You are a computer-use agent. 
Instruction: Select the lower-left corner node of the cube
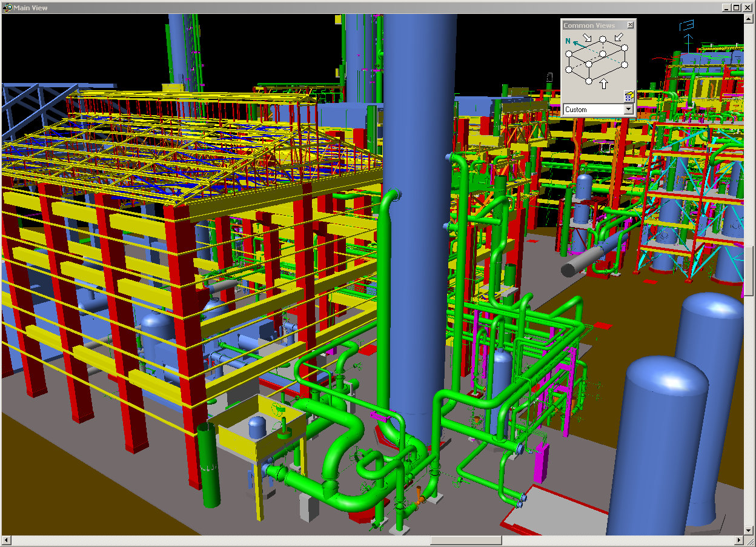pos(569,70)
